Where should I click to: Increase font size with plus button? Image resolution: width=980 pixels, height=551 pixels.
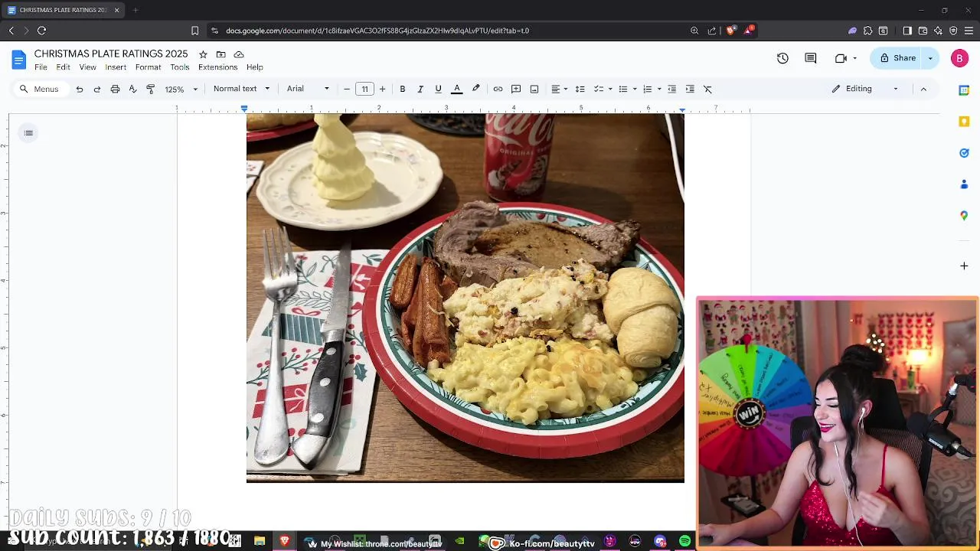(x=382, y=89)
